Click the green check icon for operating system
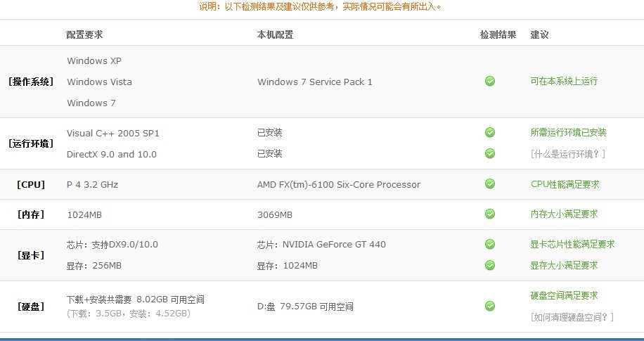Image resolution: width=644 pixels, height=341 pixels. pos(489,82)
